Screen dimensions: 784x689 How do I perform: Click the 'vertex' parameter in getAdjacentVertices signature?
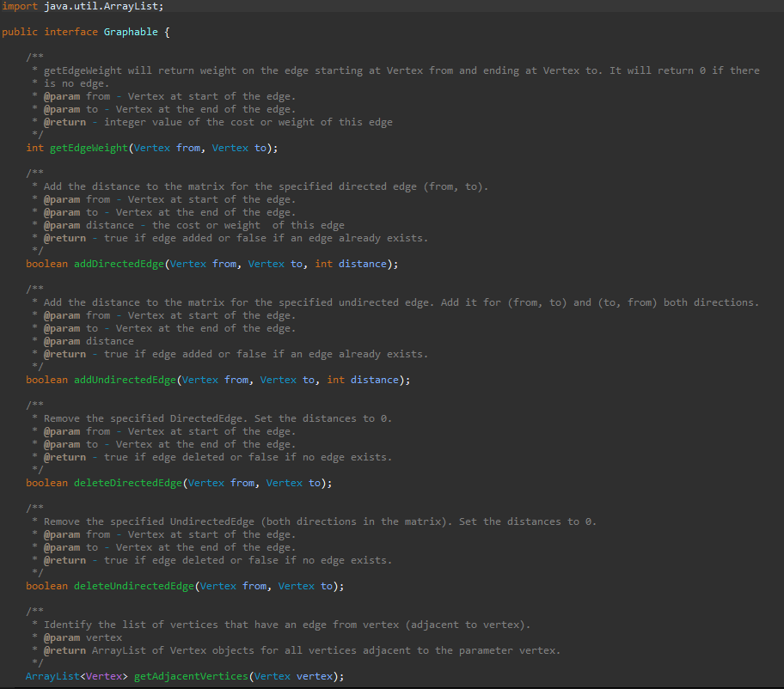[315, 676]
